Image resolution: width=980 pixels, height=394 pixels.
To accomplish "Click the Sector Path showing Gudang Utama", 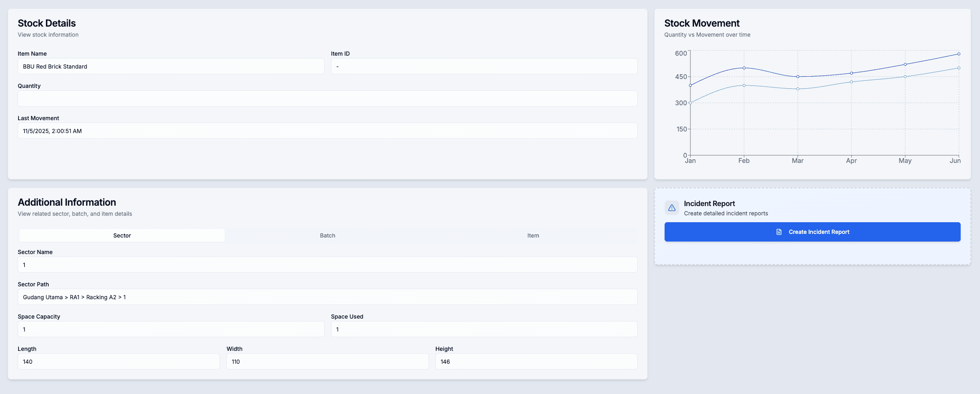I will click(327, 297).
